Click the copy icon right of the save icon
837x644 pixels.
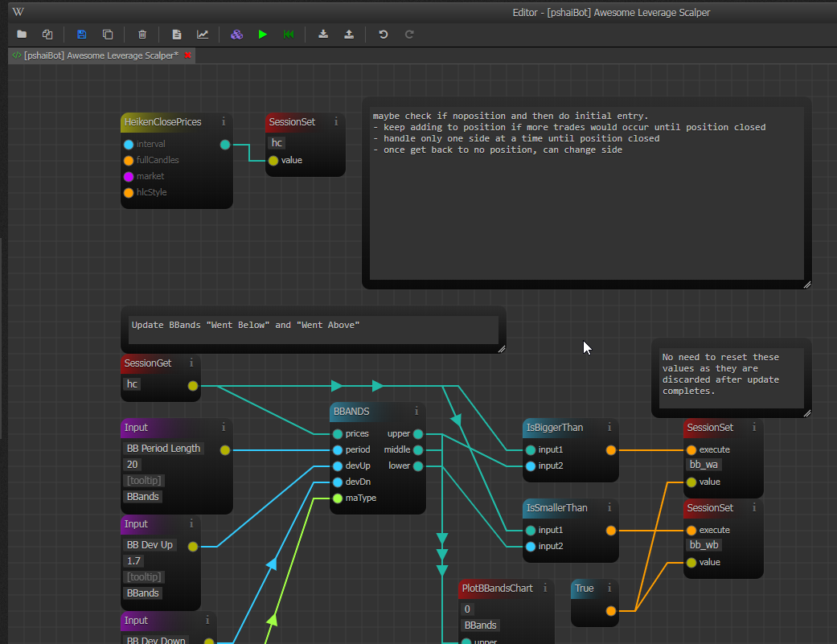[x=107, y=34]
